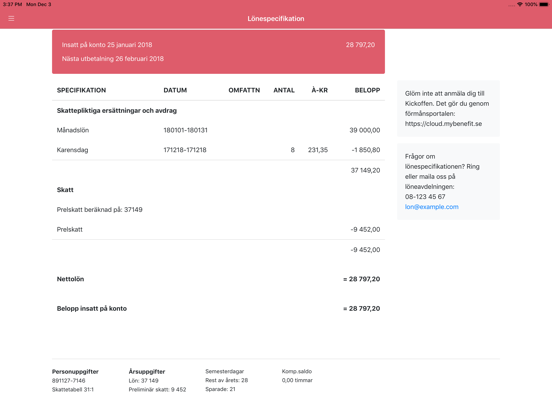This screenshot has height=414, width=552.
Task: Click the lon@example.com email link
Action: (x=432, y=207)
